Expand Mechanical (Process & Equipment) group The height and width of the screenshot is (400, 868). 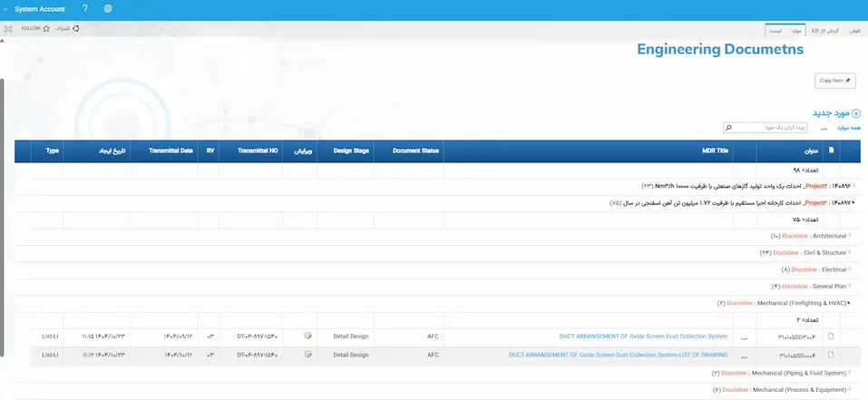coord(849,389)
